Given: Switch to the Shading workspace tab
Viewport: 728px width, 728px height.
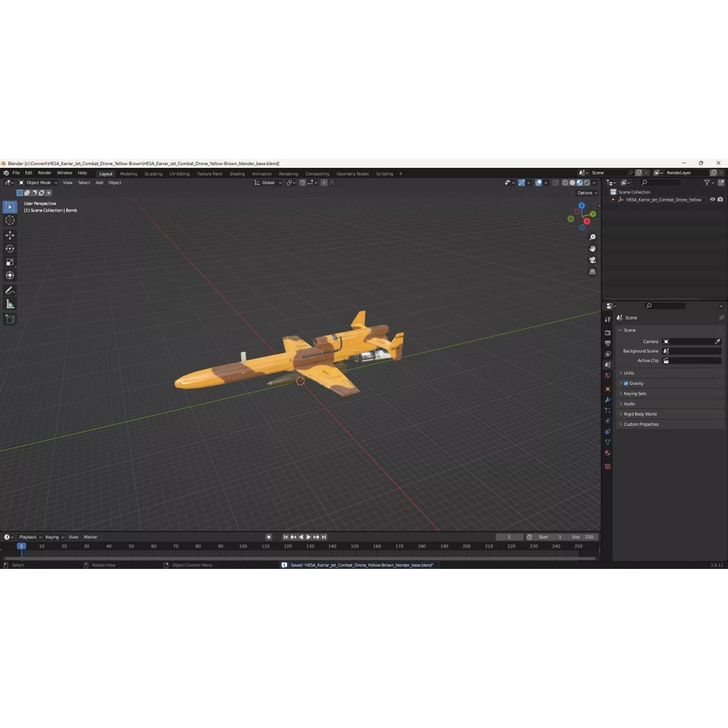Looking at the screenshot, I should pos(237,174).
